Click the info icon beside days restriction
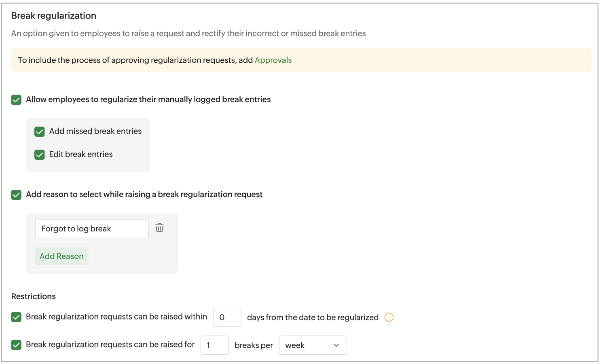 coord(389,317)
